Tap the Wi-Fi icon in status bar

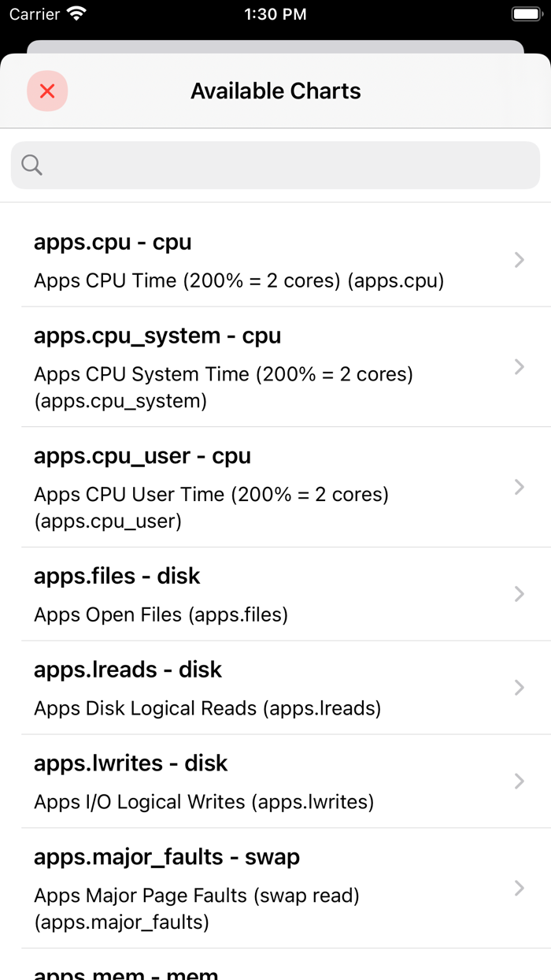(75, 13)
